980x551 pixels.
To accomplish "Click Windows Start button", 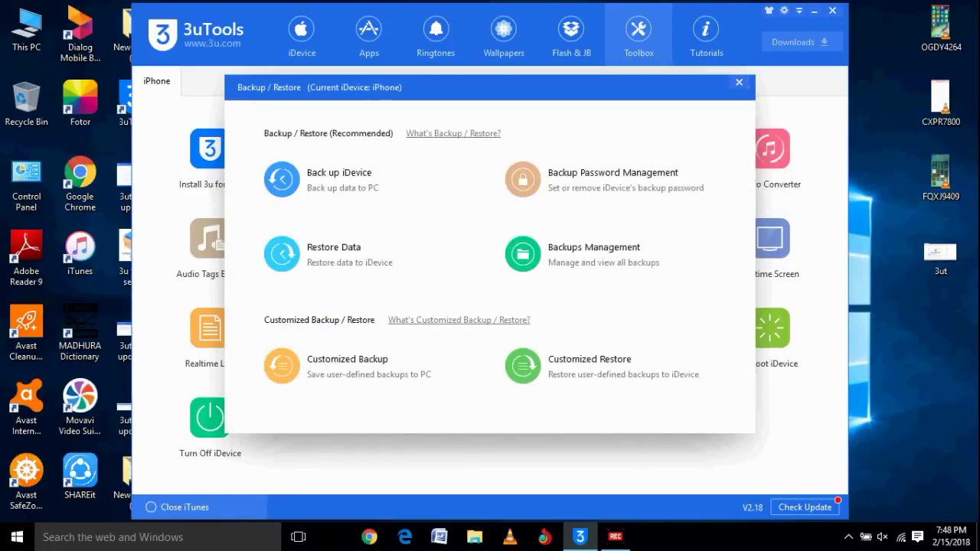I will pyautogui.click(x=17, y=536).
